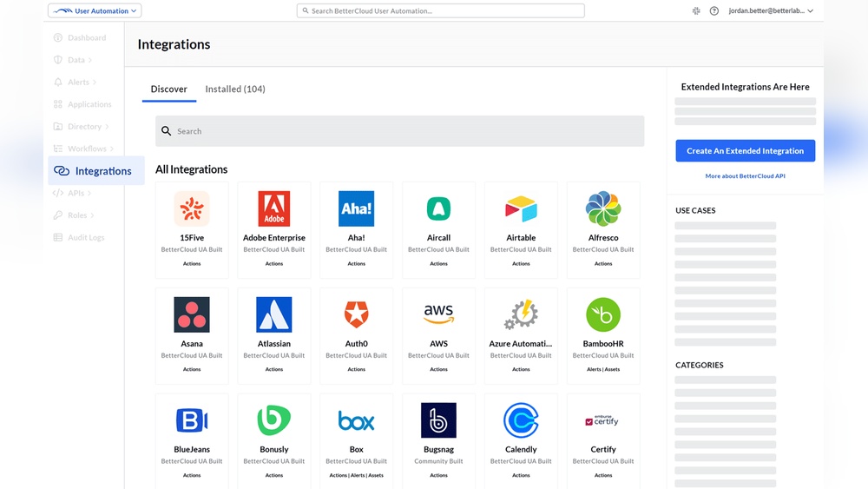Open the 15Five integration icon
868x489 pixels.
click(192, 208)
